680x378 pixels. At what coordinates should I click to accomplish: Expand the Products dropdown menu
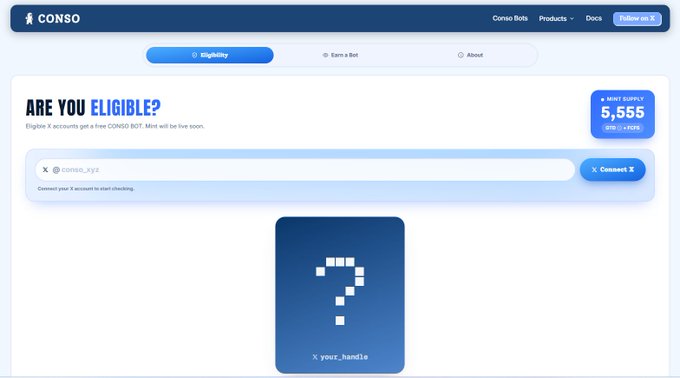556,19
